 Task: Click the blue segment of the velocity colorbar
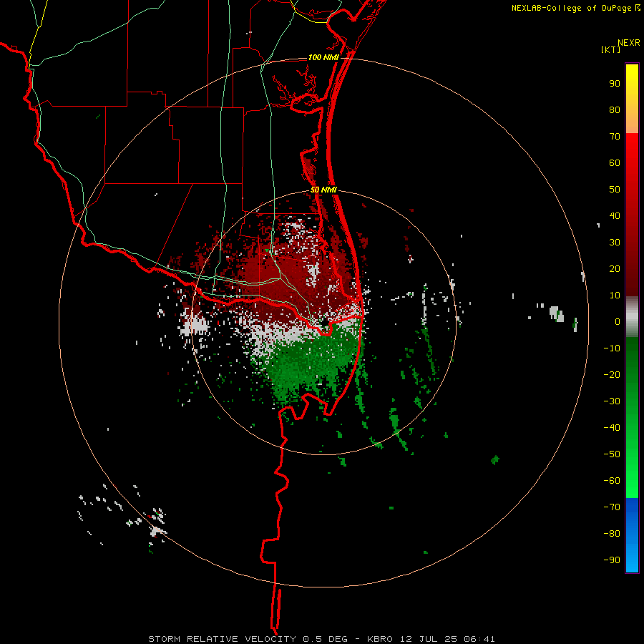632,535
